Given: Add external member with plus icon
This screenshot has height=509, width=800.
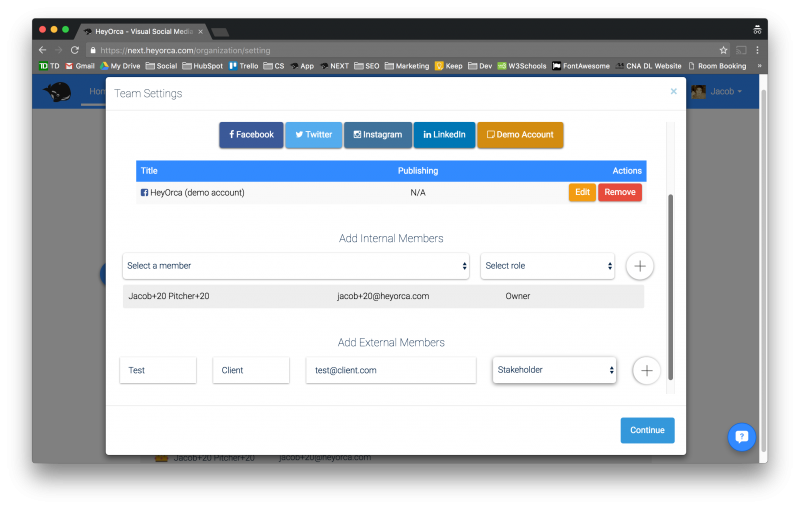Looking at the screenshot, I should click(646, 370).
